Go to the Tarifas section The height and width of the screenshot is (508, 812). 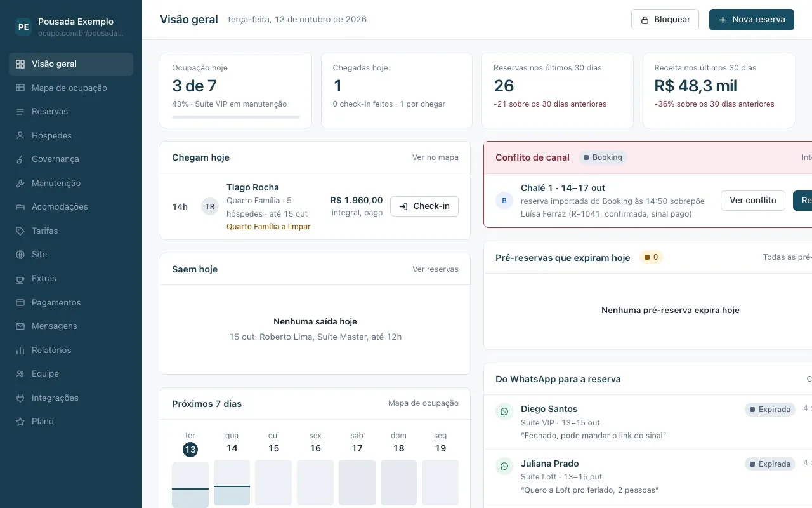click(x=71, y=231)
